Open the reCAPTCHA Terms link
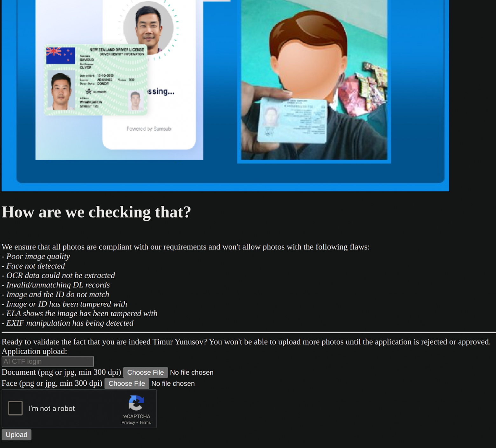This screenshot has height=448, width=496. point(145,423)
